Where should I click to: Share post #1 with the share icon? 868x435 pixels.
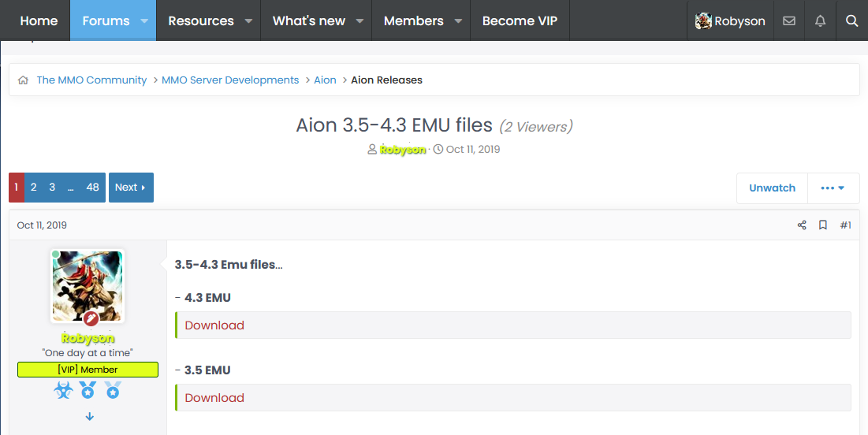(802, 225)
